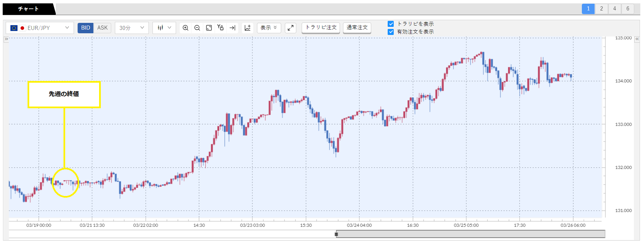Click the 03/24 04:00 time label
Viewport: 644px width, 243px height.
[x=359, y=225]
